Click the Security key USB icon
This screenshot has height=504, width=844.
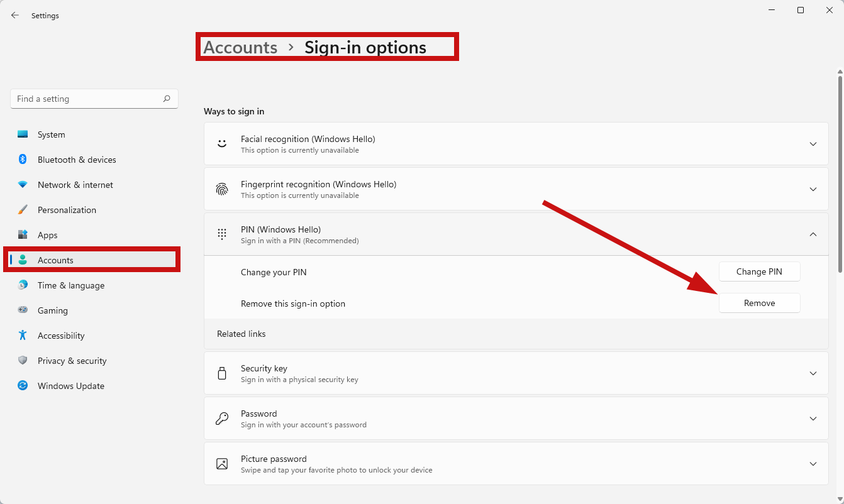(x=222, y=373)
